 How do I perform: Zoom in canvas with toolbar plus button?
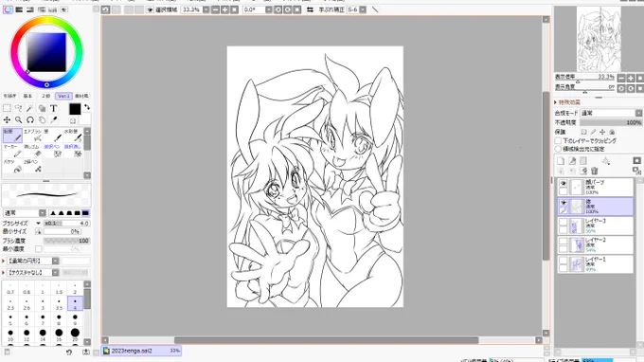click(224, 9)
